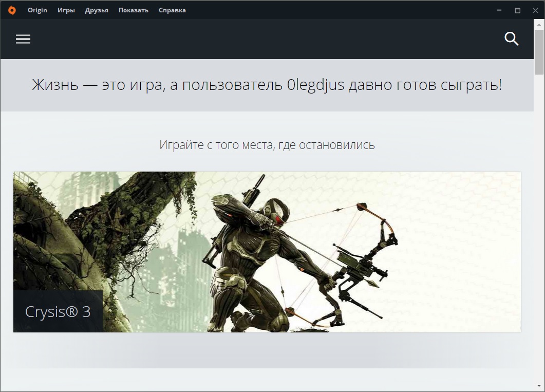
Task: Open the Origin menu
Action: pos(37,10)
